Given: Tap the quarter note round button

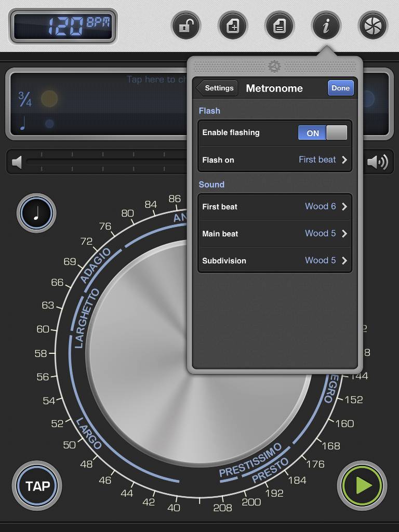Looking at the screenshot, I should 36,213.
